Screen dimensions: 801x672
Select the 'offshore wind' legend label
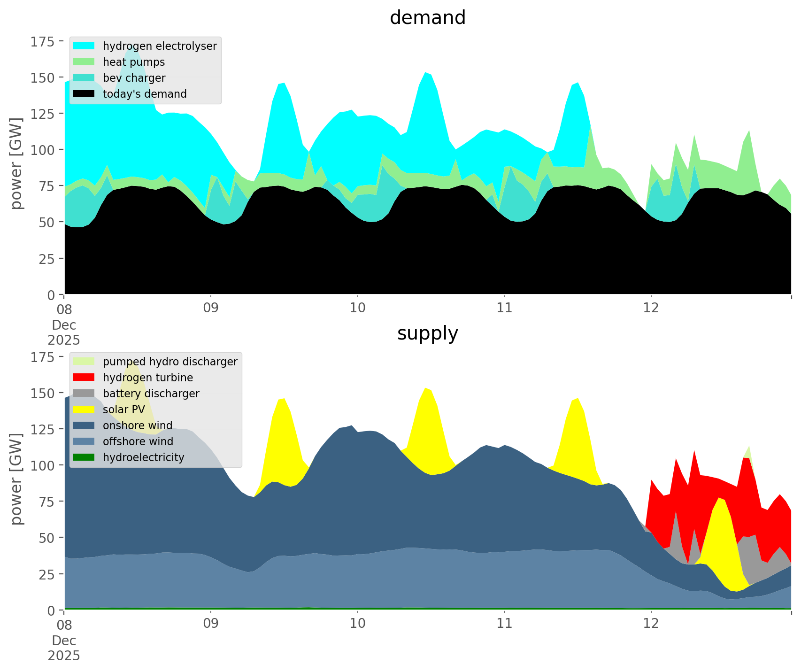138,441
